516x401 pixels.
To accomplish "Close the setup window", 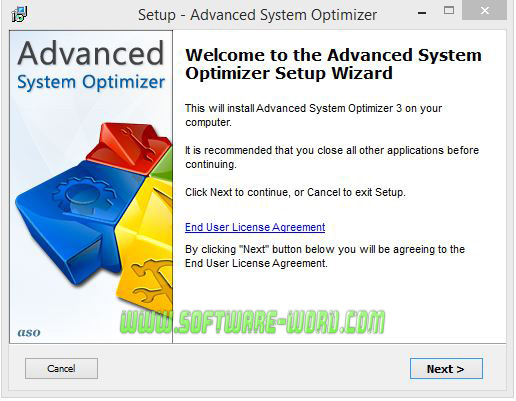I will 485,11.
